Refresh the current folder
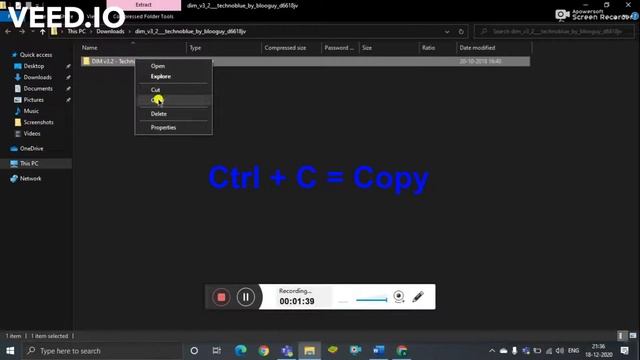This screenshot has width=640, height=360. (x=461, y=31)
